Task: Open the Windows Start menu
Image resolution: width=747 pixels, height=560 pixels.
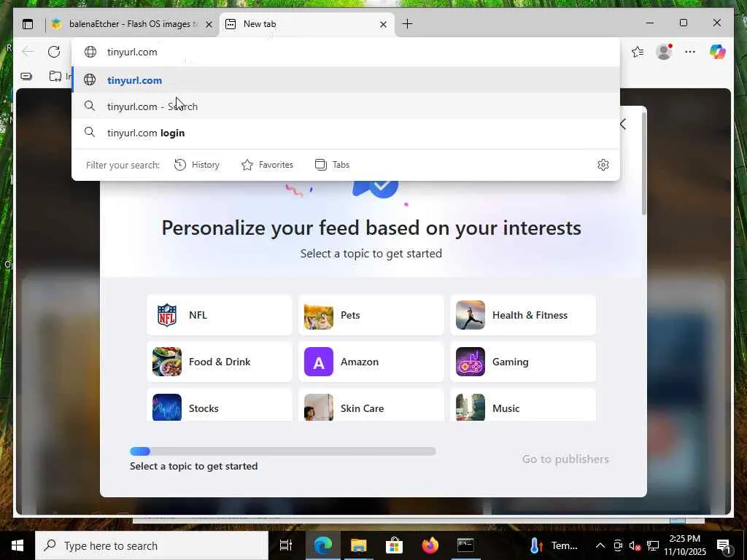Action: click(18, 545)
